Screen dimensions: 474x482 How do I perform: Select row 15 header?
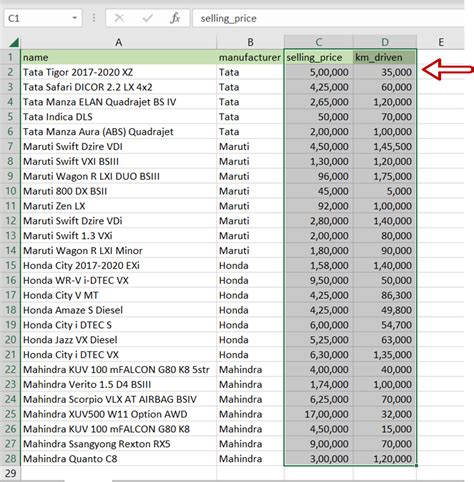click(10, 265)
